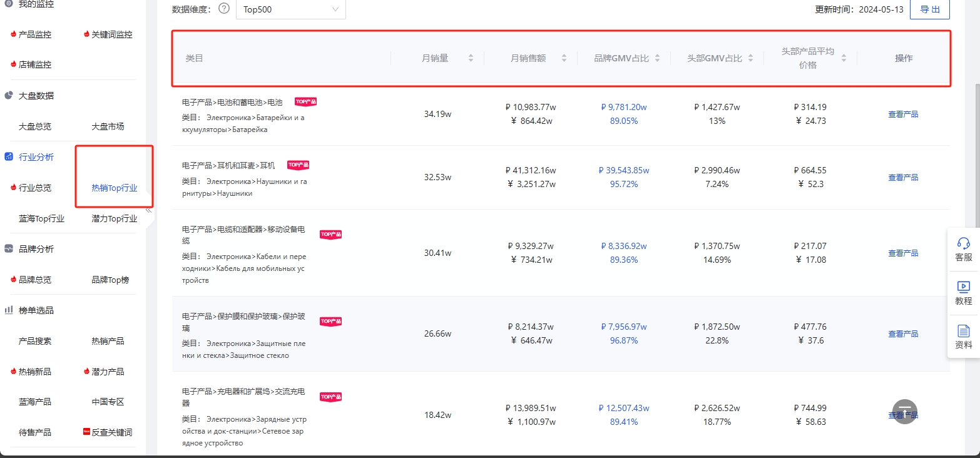Click brand GMV ₽ 8,336.92w link

(623, 246)
